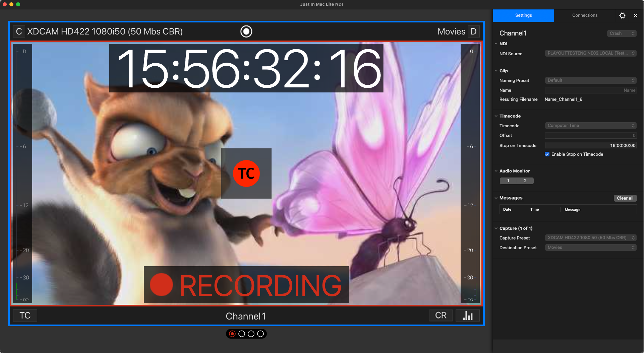Click the C capture preset button
The image size is (644, 353).
[19, 31]
